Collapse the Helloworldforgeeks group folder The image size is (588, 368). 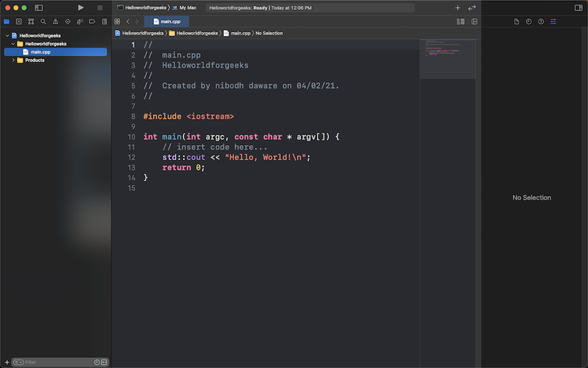tap(13, 44)
